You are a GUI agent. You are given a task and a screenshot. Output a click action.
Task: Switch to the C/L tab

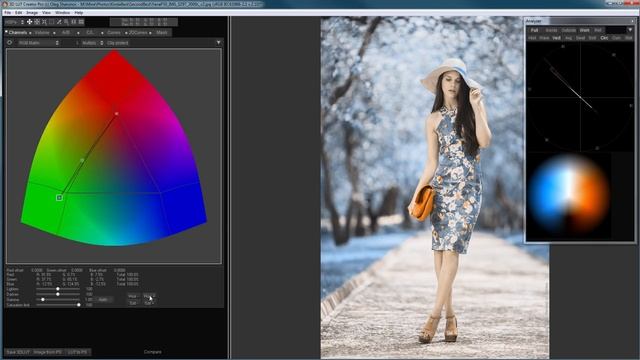point(90,33)
